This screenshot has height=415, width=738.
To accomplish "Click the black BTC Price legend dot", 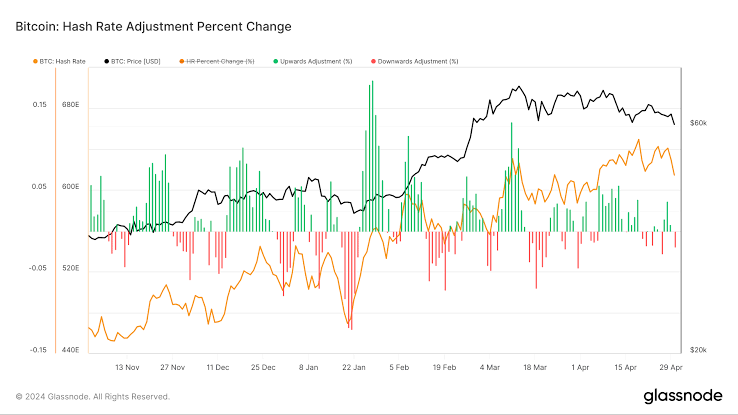I will coord(106,61).
